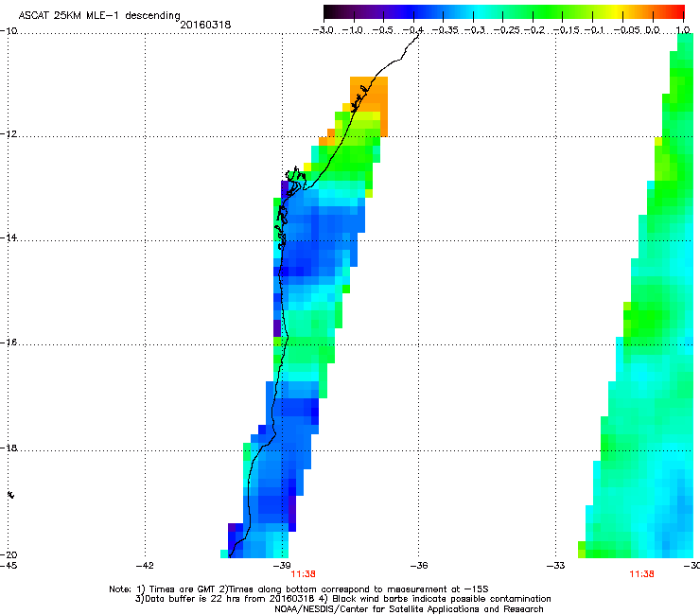The height and width of the screenshot is (615, 700).
Task: Click the latitude label -16
Action: click(9, 343)
